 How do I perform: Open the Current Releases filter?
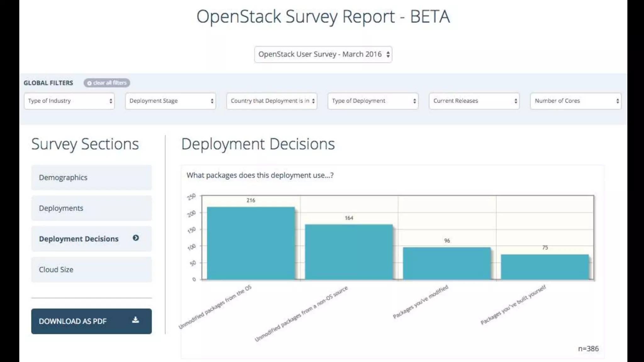point(474,101)
